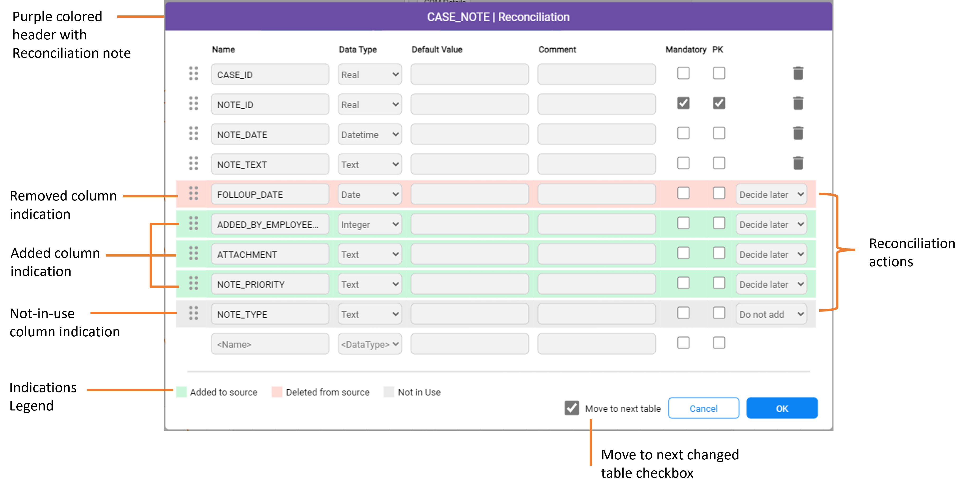Remove NOTE_DATE field using trash icon
Image resolution: width=980 pixels, height=491 pixels.
798,133
